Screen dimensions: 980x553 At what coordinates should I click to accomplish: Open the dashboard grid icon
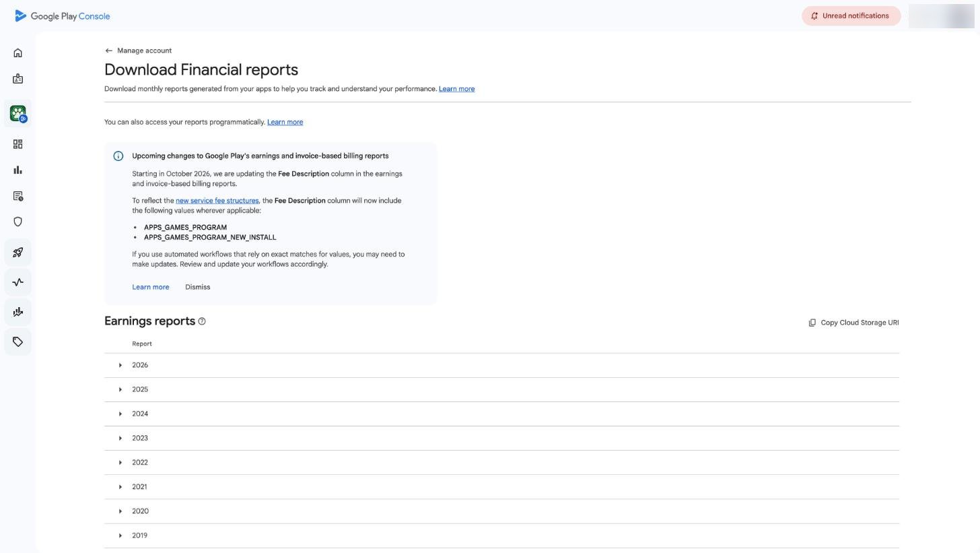(18, 144)
